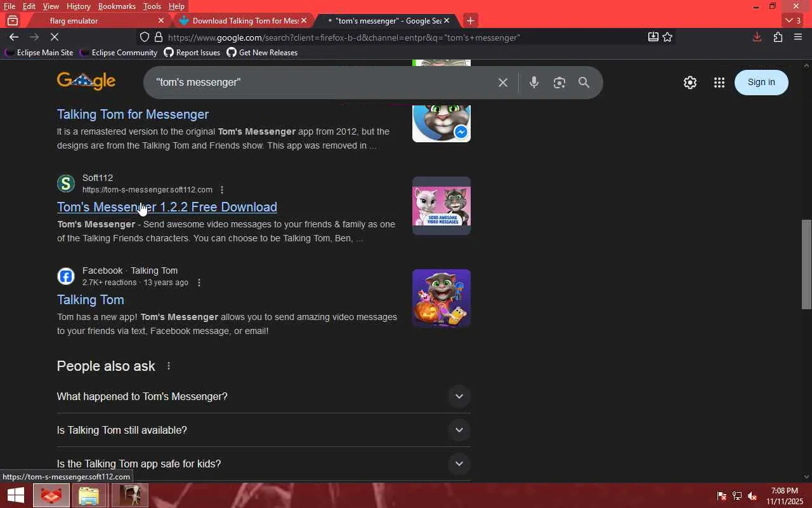This screenshot has width=812, height=508.
Task: Open File Explorer from taskbar
Action: click(x=89, y=495)
